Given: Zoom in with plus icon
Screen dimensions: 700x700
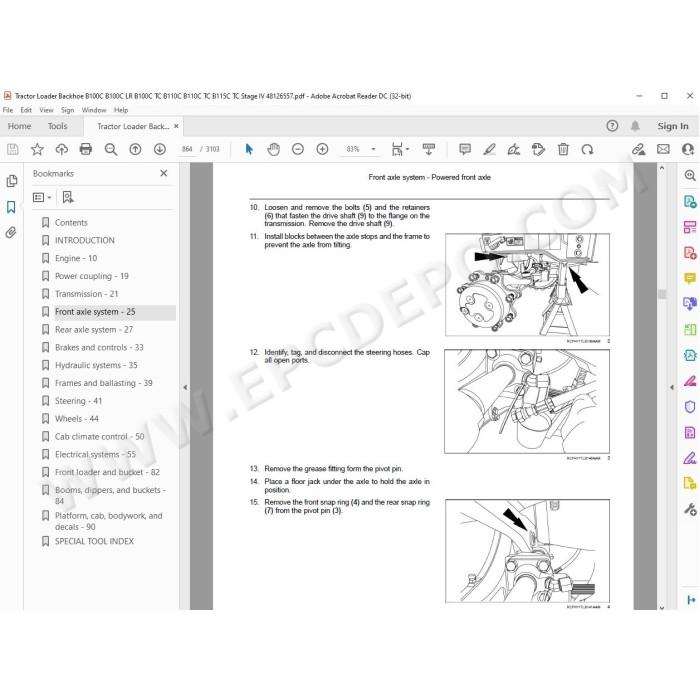Looking at the screenshot, I should click(x=322, y=149).
